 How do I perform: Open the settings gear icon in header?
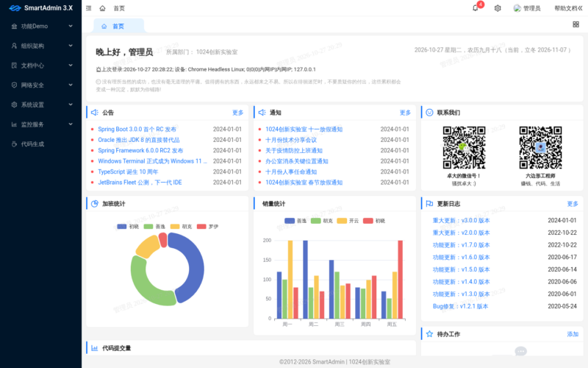point(498,8)
